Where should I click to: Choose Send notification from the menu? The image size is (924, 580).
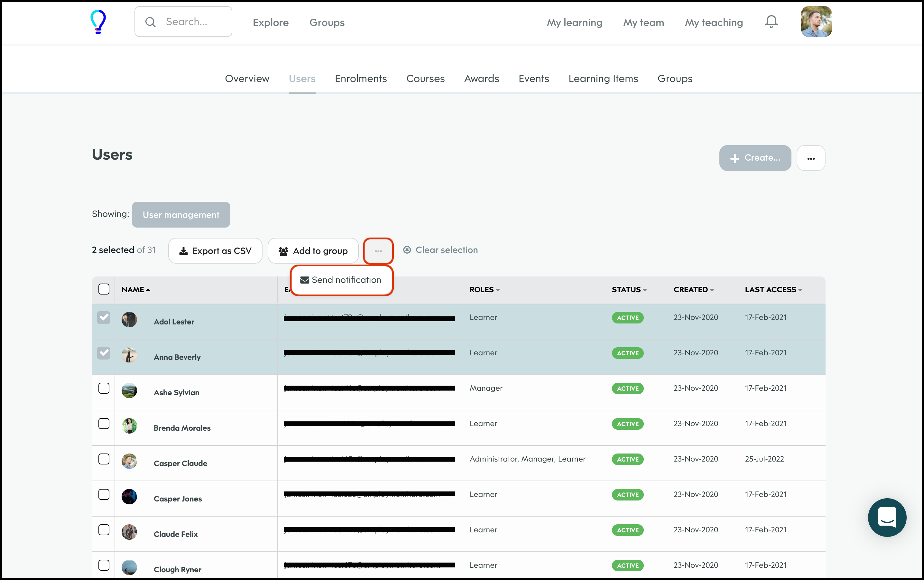click(341, 280)
